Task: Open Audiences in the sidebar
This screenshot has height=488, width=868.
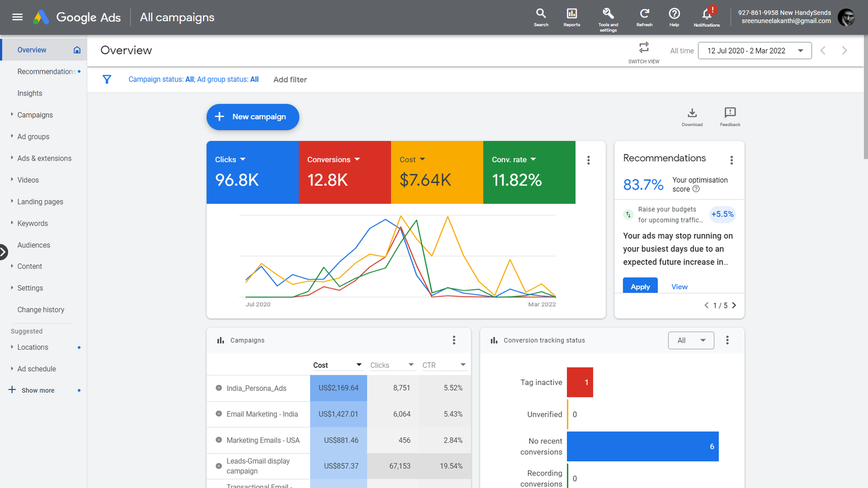Action: click(34, 245)
